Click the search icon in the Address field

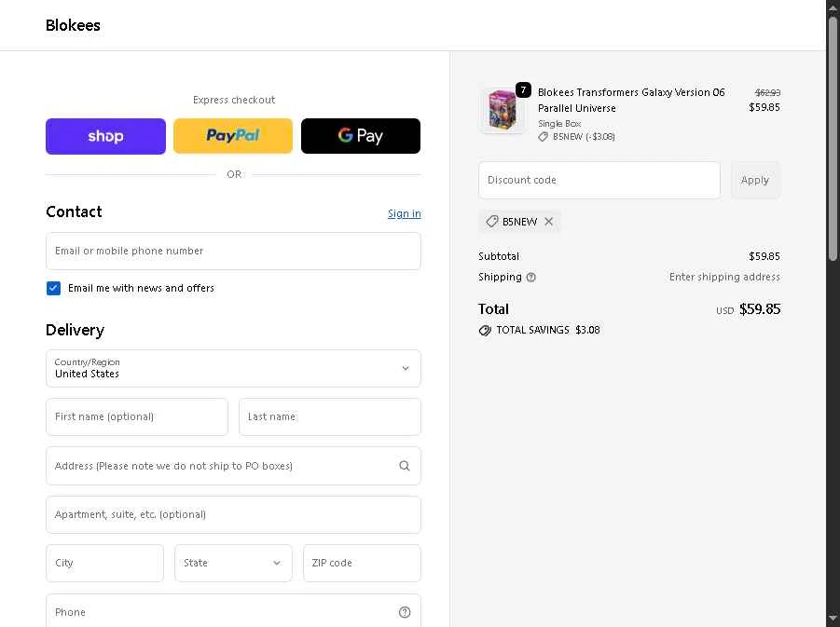[405, 466]
